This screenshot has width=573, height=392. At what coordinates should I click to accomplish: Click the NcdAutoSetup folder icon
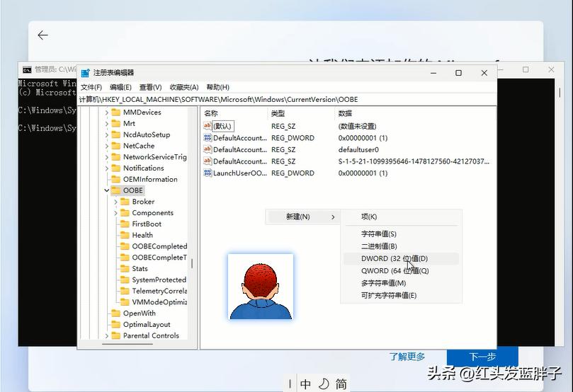(116, 134)
